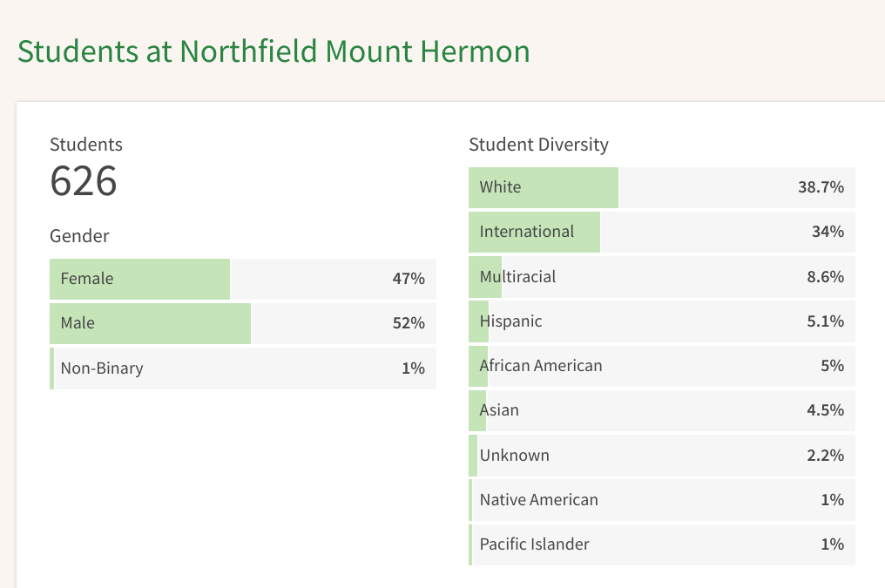
Task: Click the 52% Male percentage value
Action: coord(409,323)
